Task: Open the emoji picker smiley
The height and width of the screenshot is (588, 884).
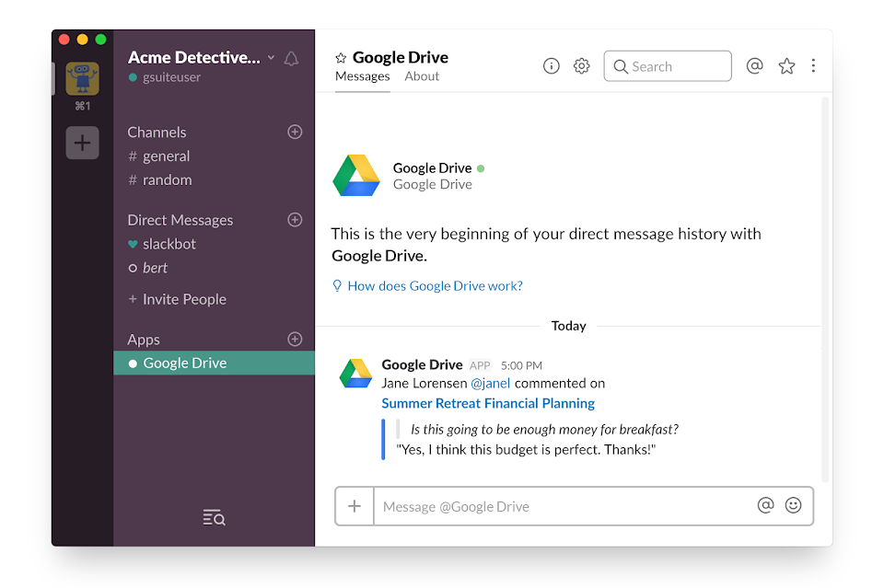Action: 793,505
